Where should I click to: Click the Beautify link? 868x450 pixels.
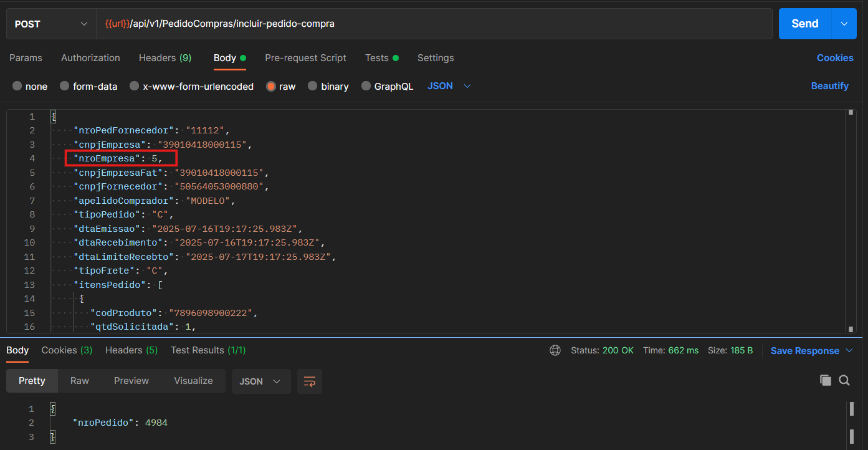point(829,86)
